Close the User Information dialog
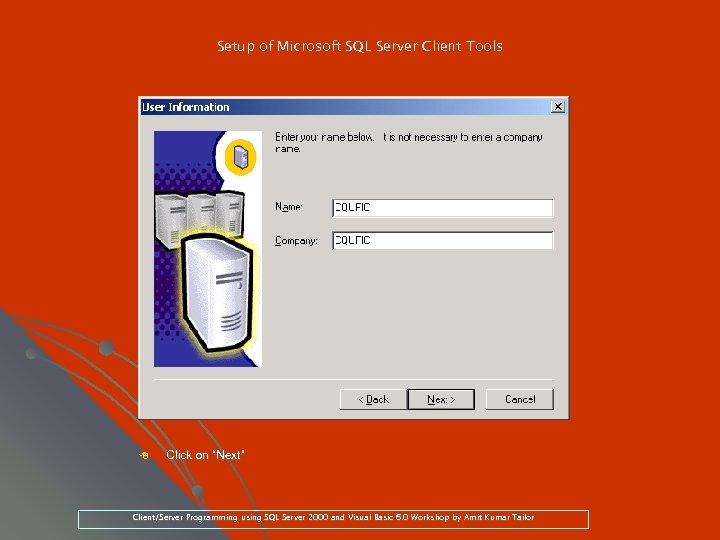720x540 pixels. (x=558, y=107)
